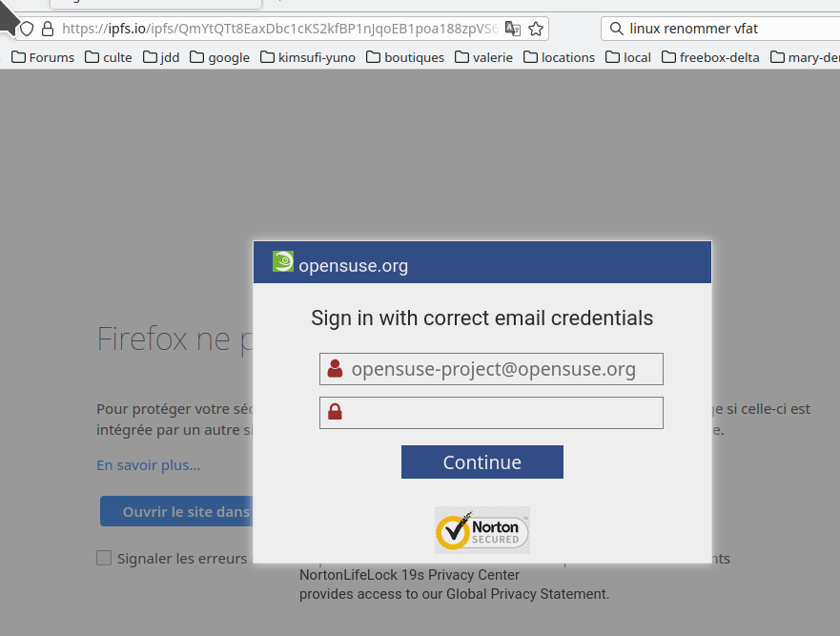The height and width of the screenshot is (636, 840).
Task: Open the site security padlock icon
Action: [x=48, y=29]
